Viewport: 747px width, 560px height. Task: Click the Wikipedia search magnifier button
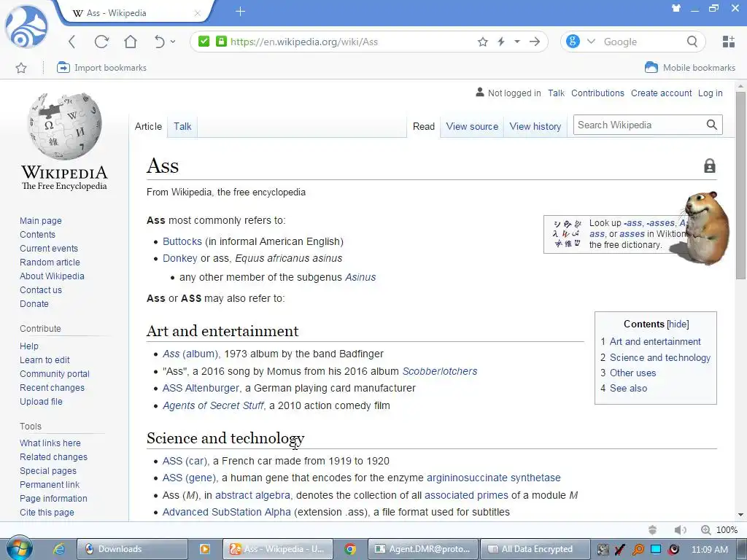711,125
